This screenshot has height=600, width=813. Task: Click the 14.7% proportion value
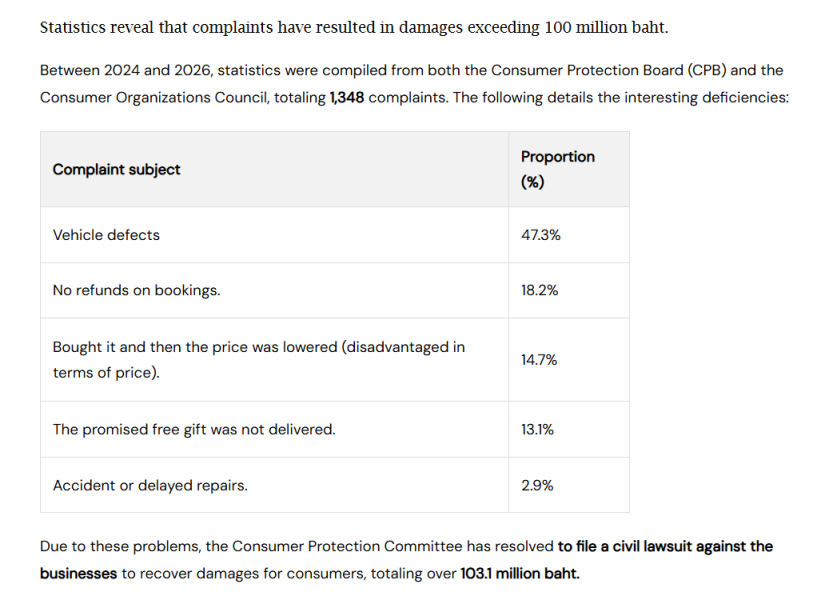[539, 360]
